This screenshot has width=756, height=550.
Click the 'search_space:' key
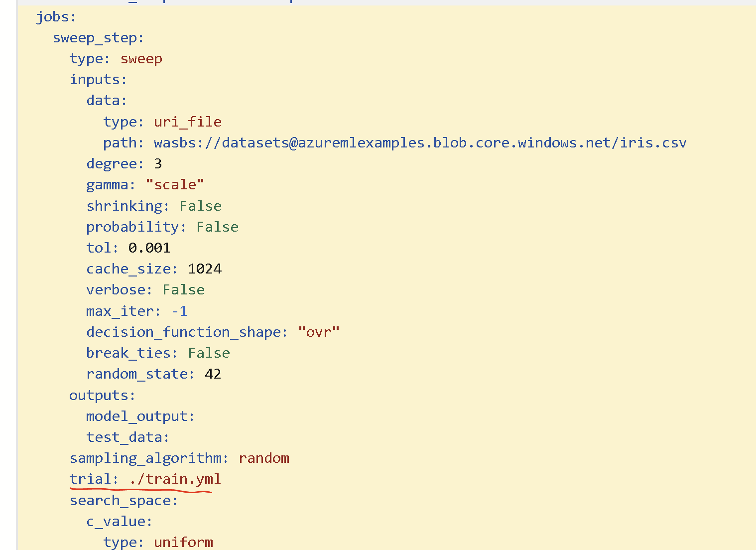pyautogui.click(x=124, y=501)
